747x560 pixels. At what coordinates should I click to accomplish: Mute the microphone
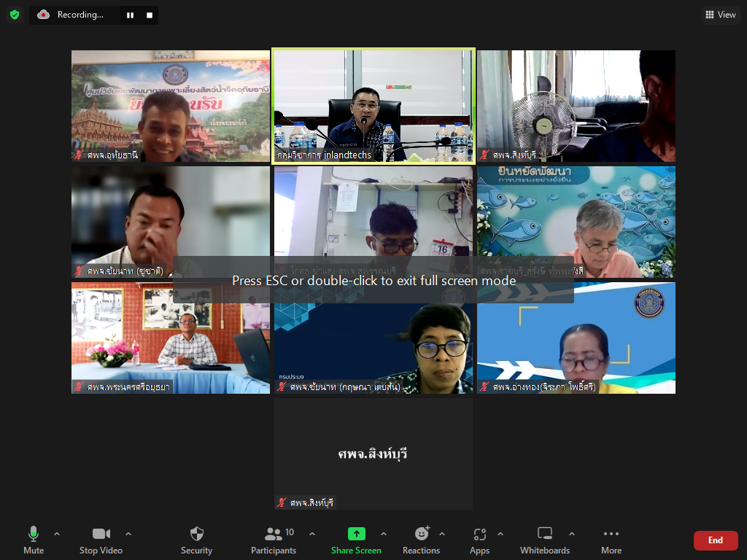(34, 540)
